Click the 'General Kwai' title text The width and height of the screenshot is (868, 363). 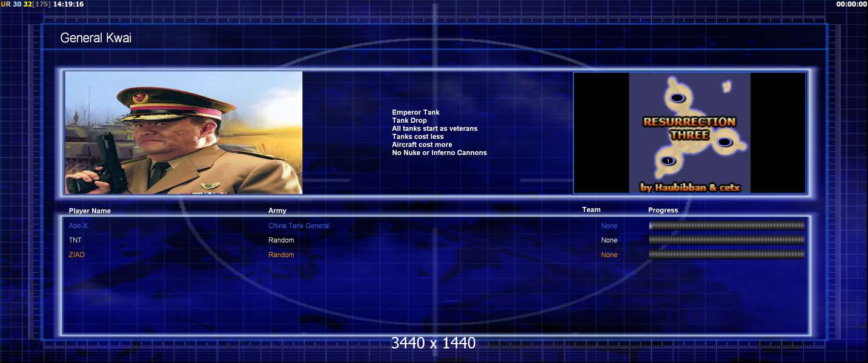pyautogui.click(x=96, y=38)
